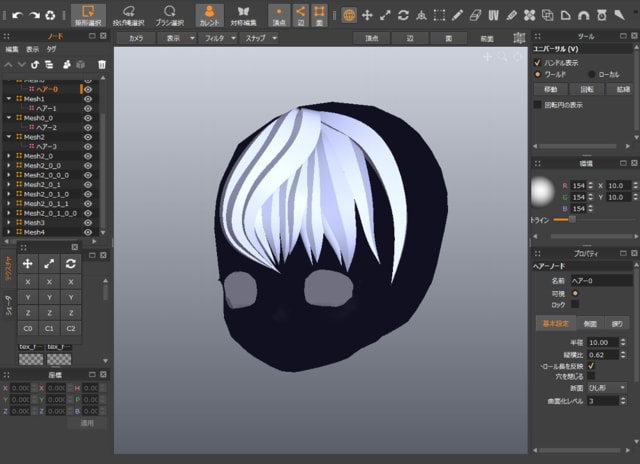This screenshot has width=640, height=464.
Task: Select the dotted rectangle range tool
Action: [x=439, y=16]
